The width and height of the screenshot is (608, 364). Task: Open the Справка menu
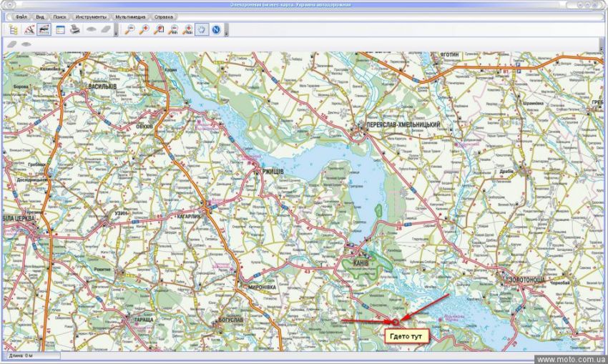click(164, 16)
